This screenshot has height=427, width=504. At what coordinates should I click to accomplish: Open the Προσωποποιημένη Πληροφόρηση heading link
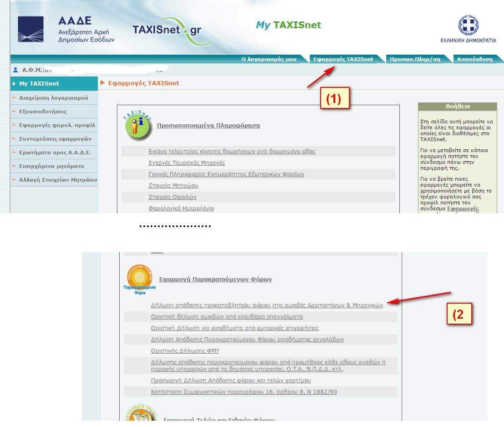point(208,126)
